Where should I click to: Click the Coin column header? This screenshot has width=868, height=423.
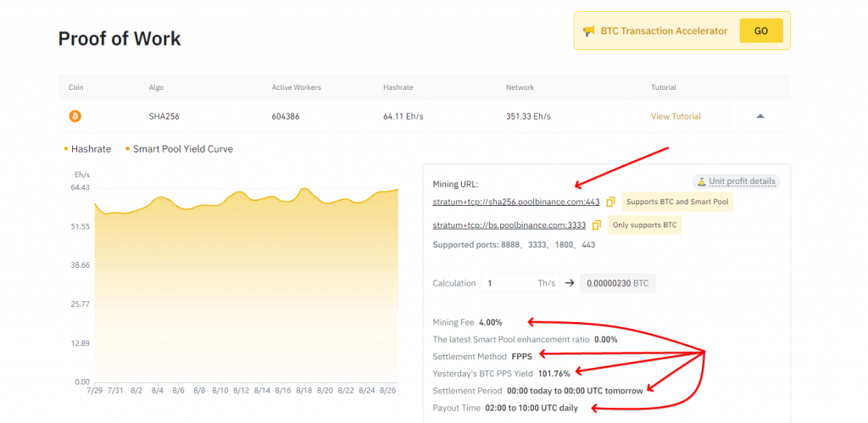[x=75, y=87]
